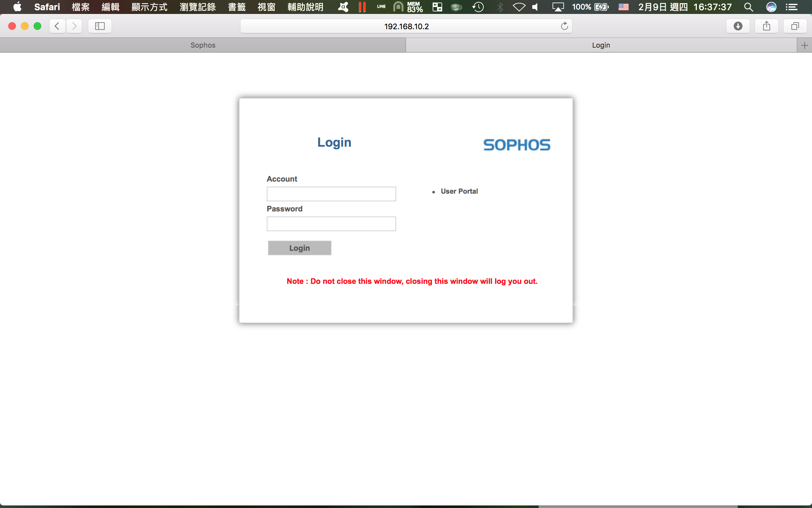The height and width of the screenshot is (508, 812).
Task: Open the AirPlay display icon
Action: (558, 7)
